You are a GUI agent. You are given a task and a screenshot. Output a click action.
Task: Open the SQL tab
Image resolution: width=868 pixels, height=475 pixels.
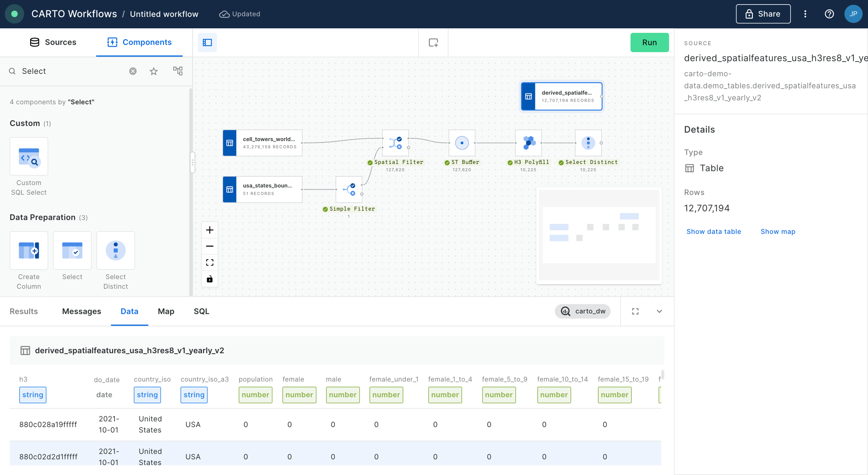[x=202, y=311]
